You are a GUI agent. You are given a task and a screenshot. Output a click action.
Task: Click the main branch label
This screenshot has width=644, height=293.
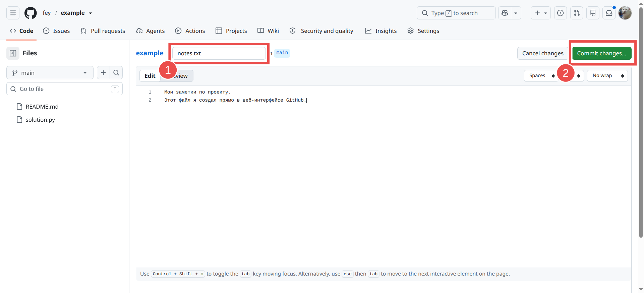[x=282, y=53]
